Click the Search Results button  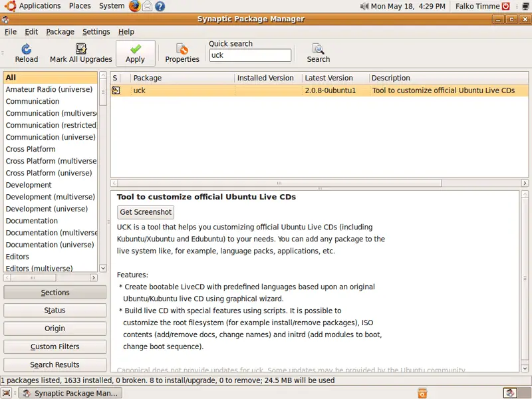pyautogui.click(x=55, y=364)
